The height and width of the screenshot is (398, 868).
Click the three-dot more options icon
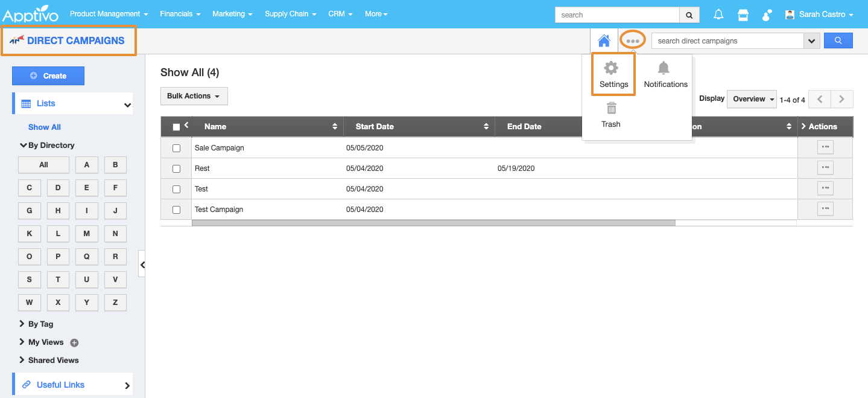pyautogui.click(x=632, y=41)
